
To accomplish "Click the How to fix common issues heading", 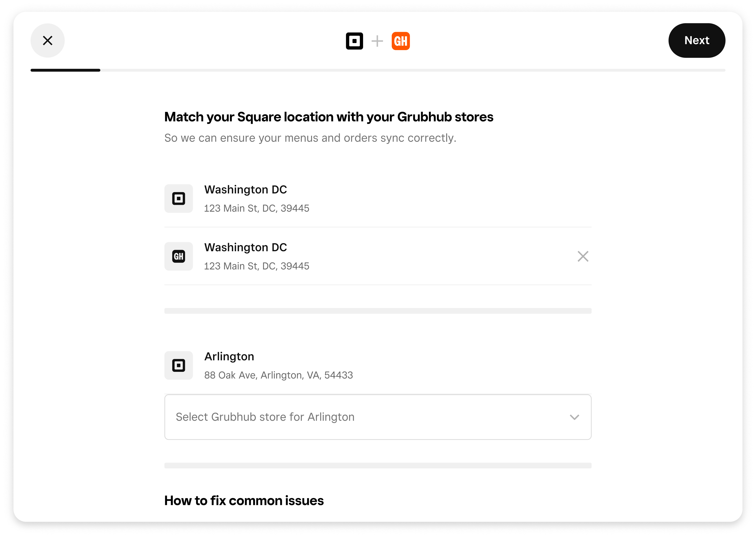I will pyautogui.click(x=244, y=501).
